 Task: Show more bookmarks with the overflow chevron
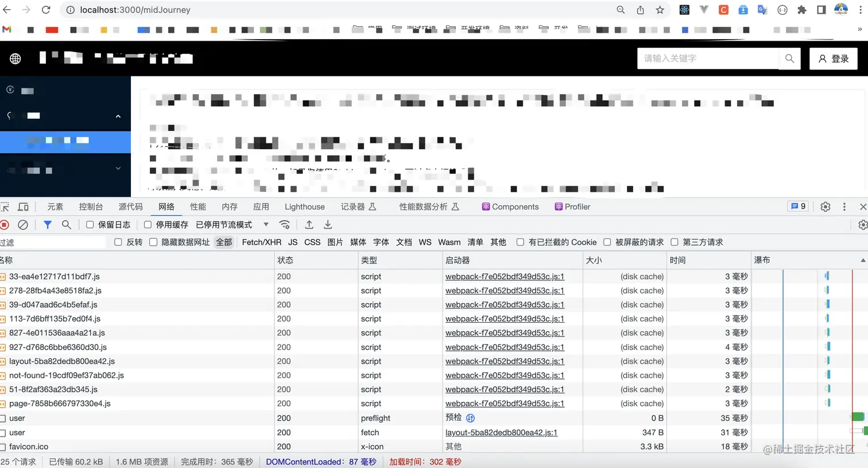pyautogui.click(x=859, y=29)
